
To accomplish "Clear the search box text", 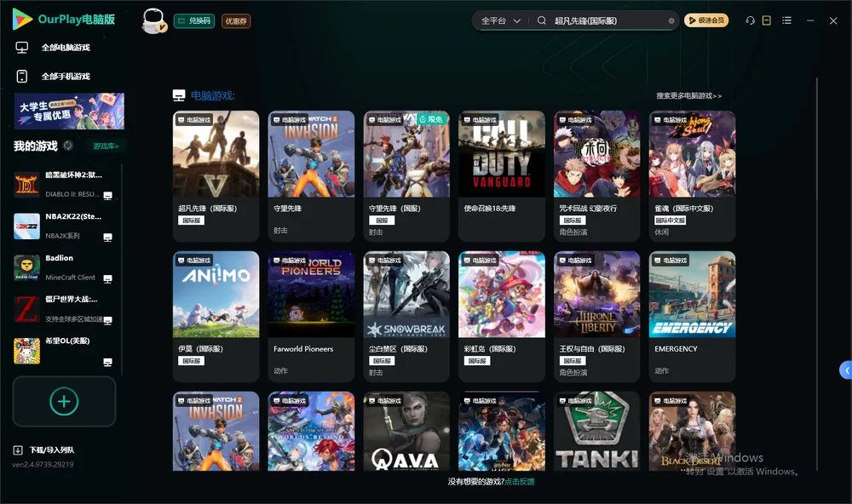I will [671, 20].
